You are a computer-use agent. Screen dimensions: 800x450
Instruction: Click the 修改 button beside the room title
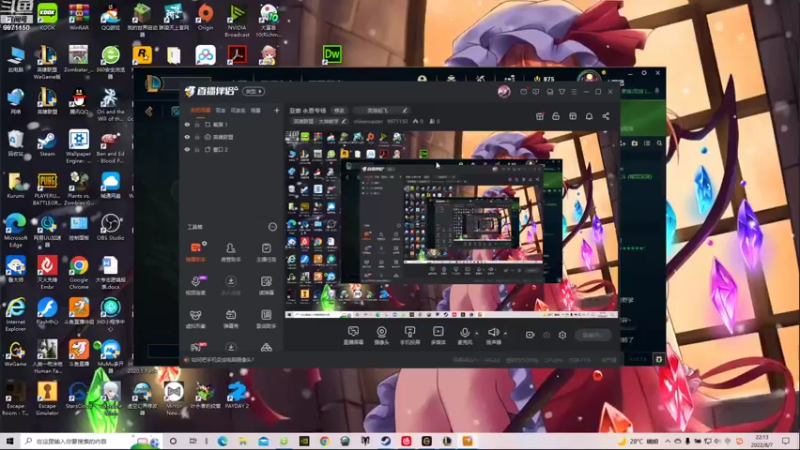[x=339, y=110]
